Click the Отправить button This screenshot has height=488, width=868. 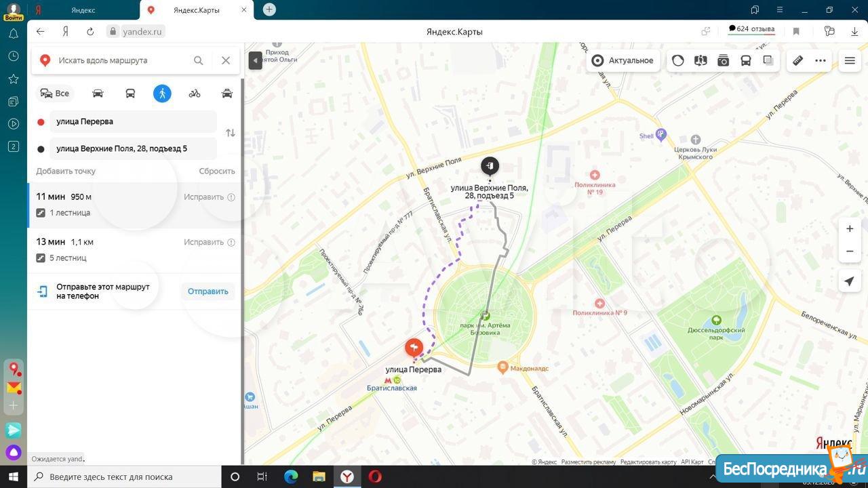pyautogui.click(x=208, y=291)
